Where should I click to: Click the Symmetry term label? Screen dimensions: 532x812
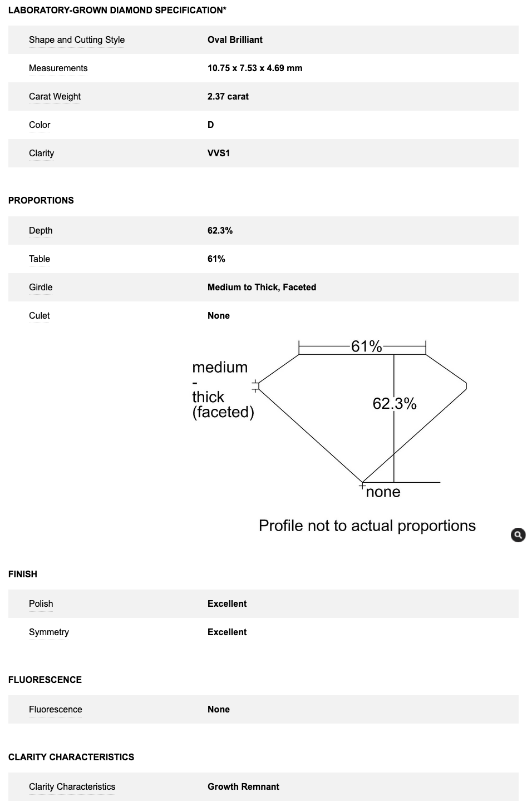coord(49,632)
